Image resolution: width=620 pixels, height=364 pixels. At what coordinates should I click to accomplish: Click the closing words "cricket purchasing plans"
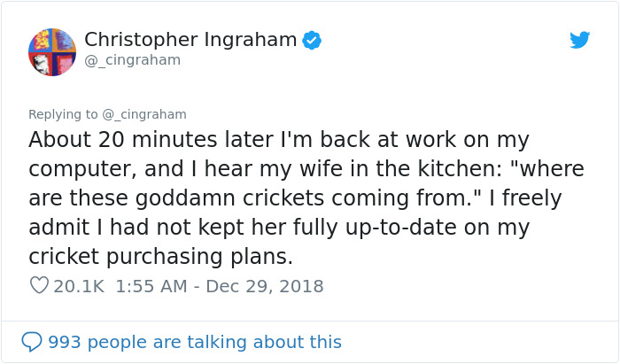(x=160, y=257)
